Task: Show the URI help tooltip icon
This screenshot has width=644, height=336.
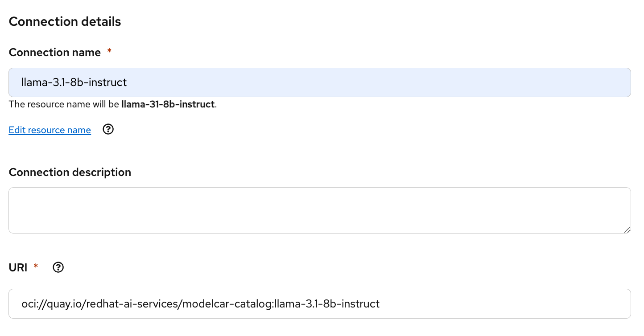Action: [x=58, y=267]
